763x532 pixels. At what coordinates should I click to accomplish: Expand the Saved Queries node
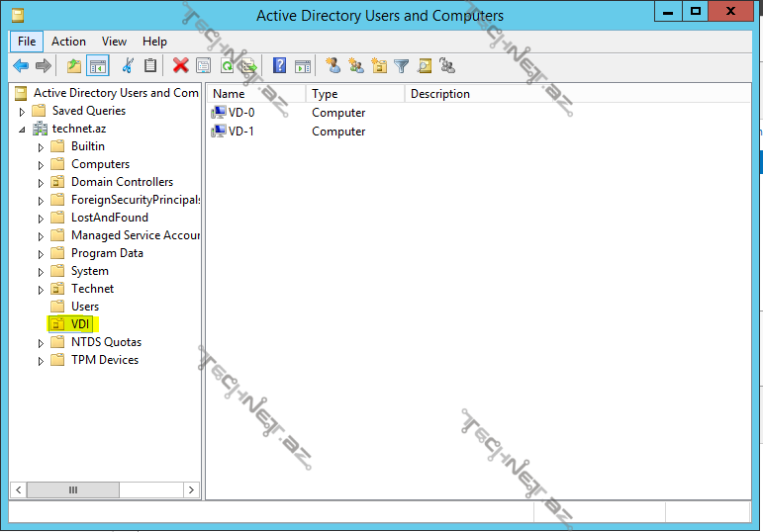(x=22, y=112)
